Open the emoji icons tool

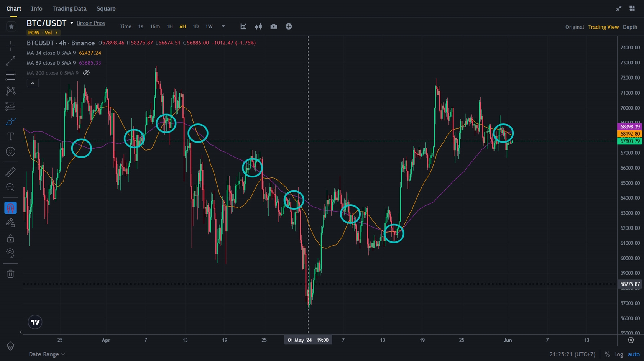tap(11, 152)
